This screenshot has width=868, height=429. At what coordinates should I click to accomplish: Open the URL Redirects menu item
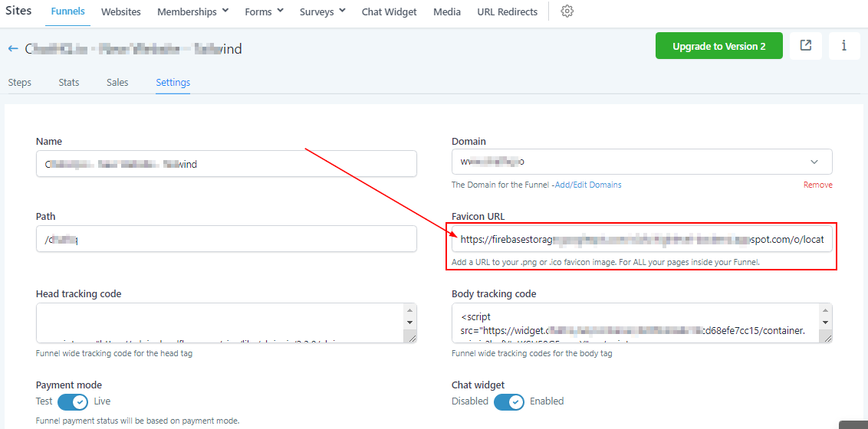[507, 11]
